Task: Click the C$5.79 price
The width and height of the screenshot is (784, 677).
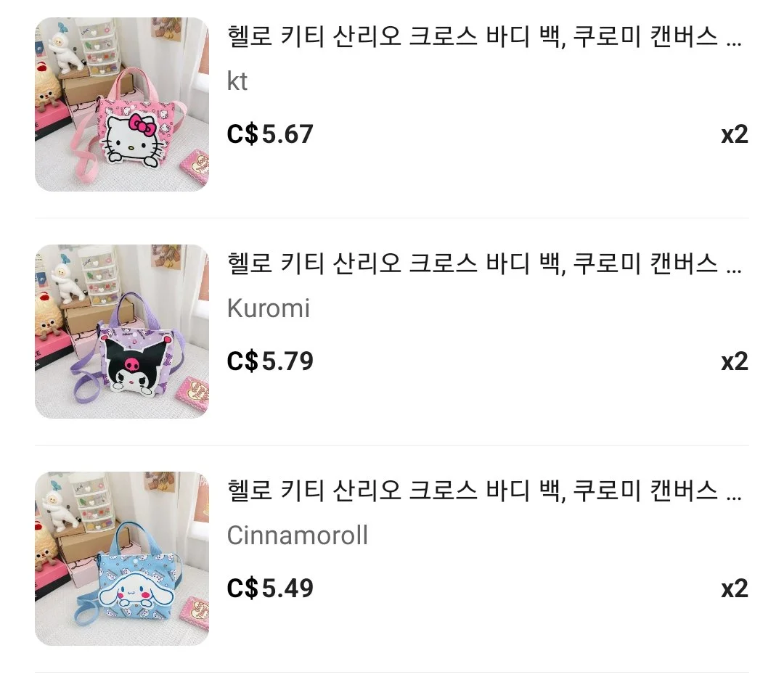Action: (x=270, y=361)
